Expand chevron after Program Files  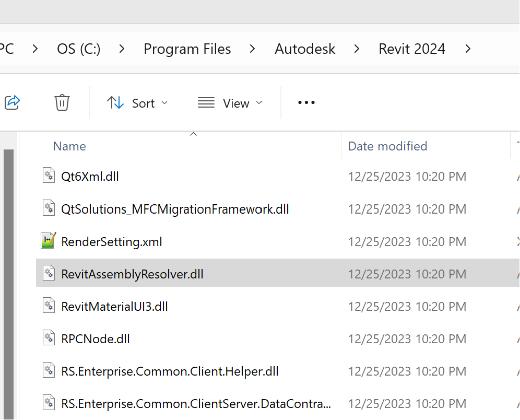[x=252, y=49]
